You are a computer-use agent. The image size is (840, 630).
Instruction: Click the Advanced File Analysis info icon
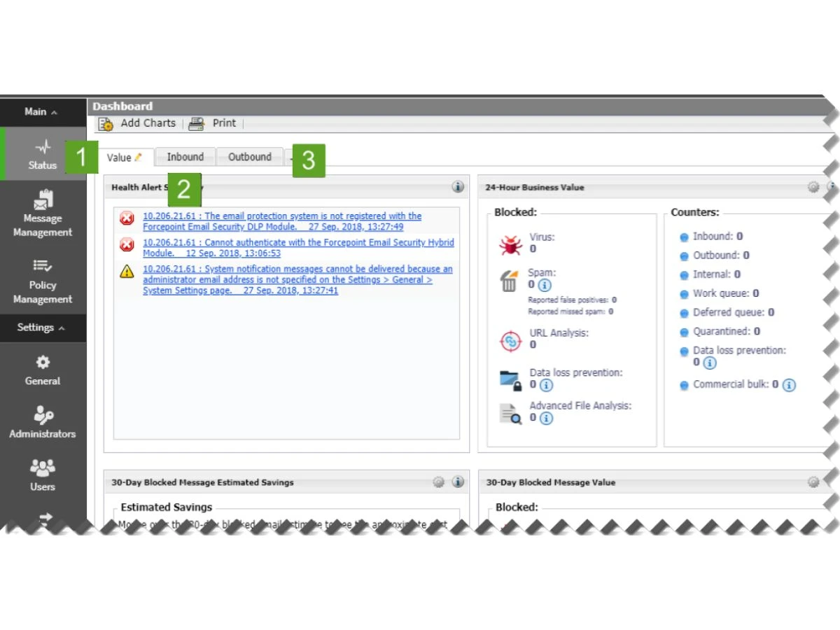pos(546,418)
